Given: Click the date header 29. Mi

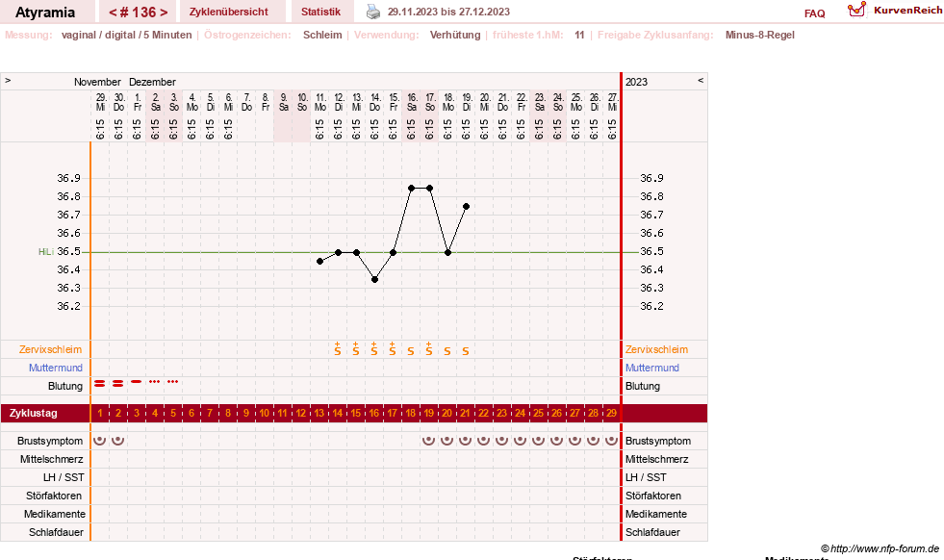Looking at the screenshot, I should (100, 102).
